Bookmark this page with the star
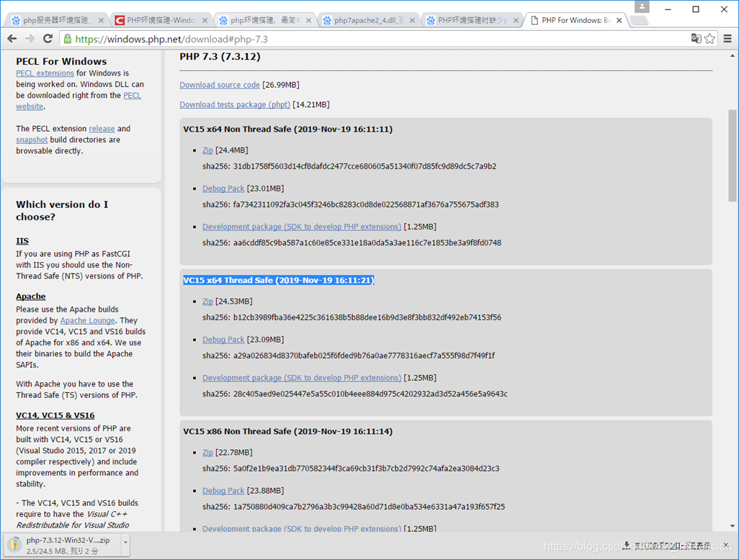This screenshot has width=739, height=560. [709, 39]
